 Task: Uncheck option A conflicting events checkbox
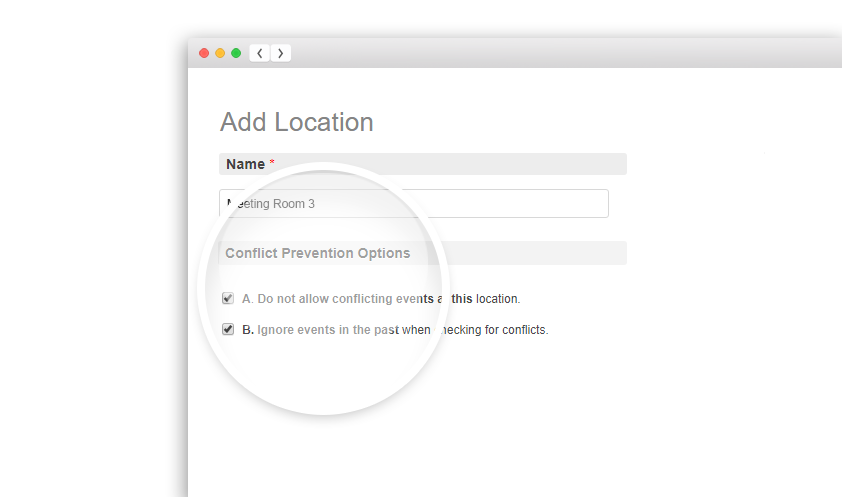coord(228,298)
